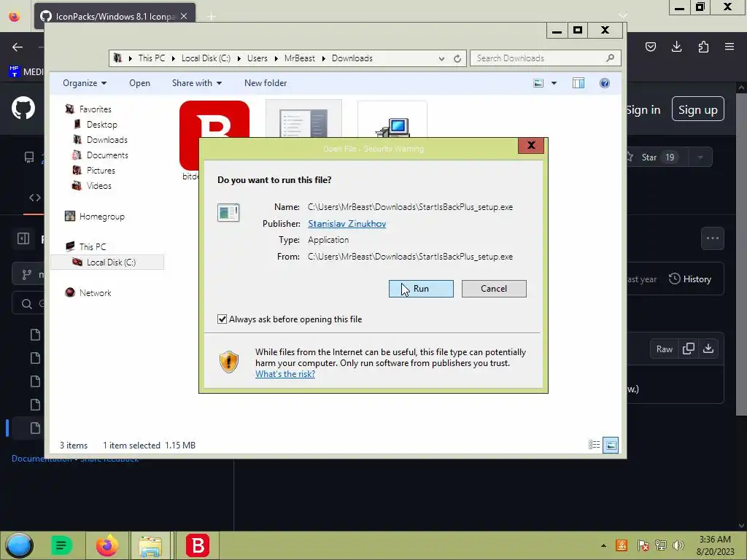The image size is (747, 560).
Task: Switch to details view in the status bar
Action: [x=594, y=445]
